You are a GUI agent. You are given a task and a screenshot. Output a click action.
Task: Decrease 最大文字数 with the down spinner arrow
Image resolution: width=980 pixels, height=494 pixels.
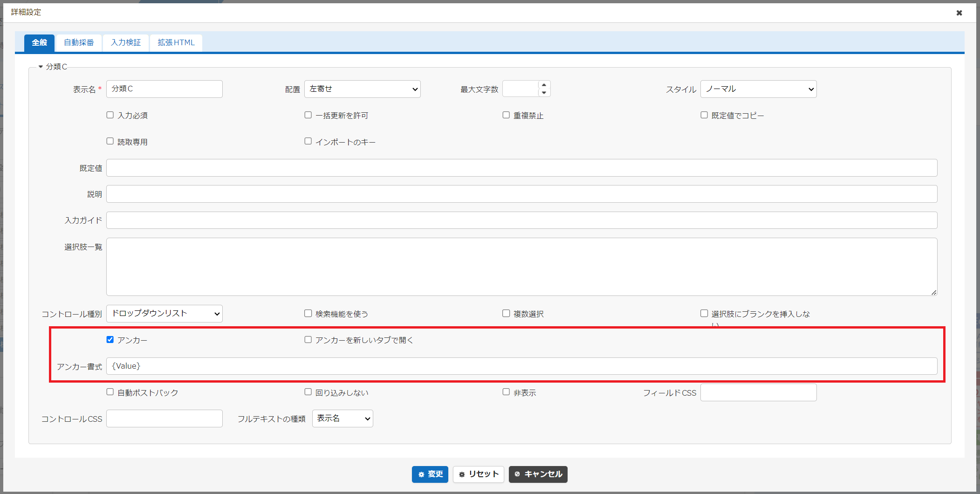(x=544, y=93)
